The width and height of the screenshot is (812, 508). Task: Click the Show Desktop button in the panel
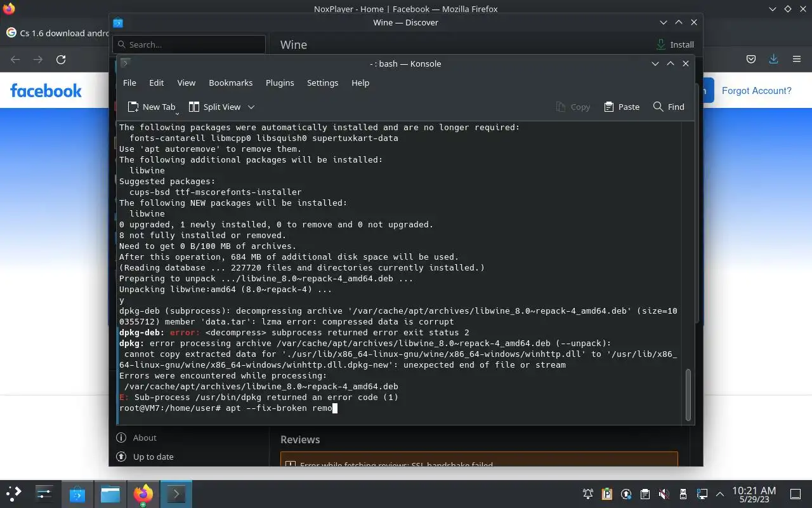(x=796, y=494)
